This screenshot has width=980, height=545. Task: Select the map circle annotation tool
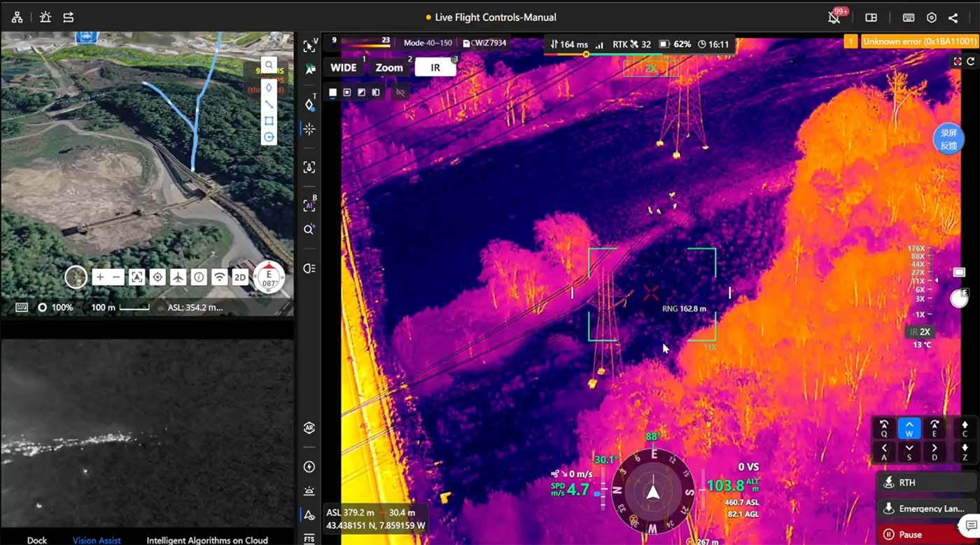(x=269, y=137)
